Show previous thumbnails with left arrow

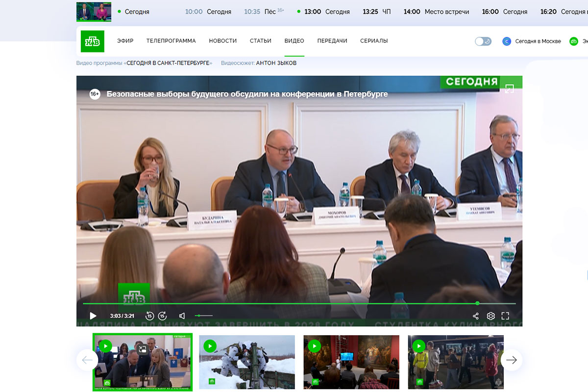(x=87, y=360)
